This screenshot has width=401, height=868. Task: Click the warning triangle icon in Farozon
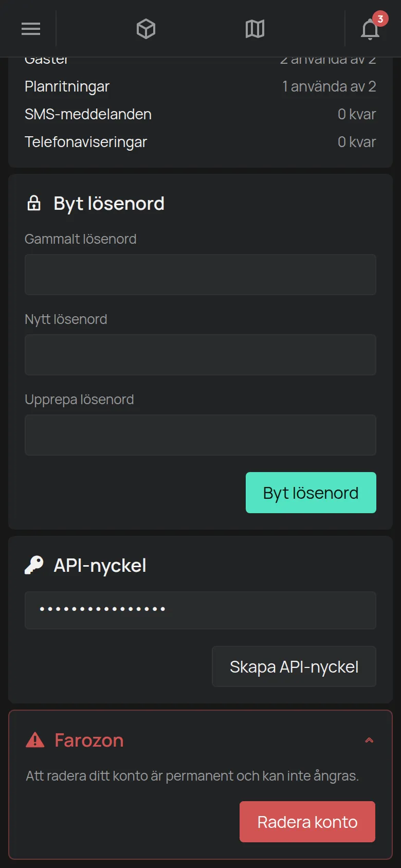click(35, 740)
